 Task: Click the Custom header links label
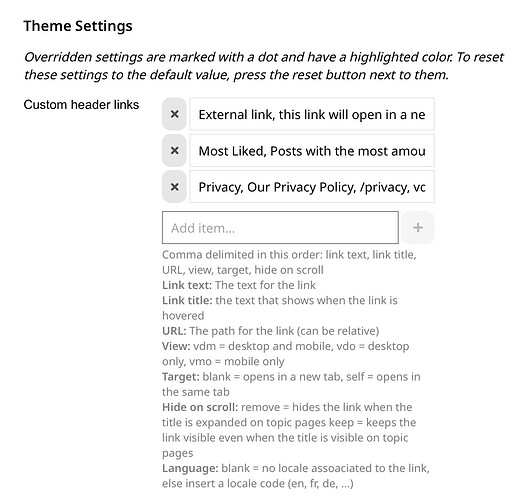click(x=81, y=105)
